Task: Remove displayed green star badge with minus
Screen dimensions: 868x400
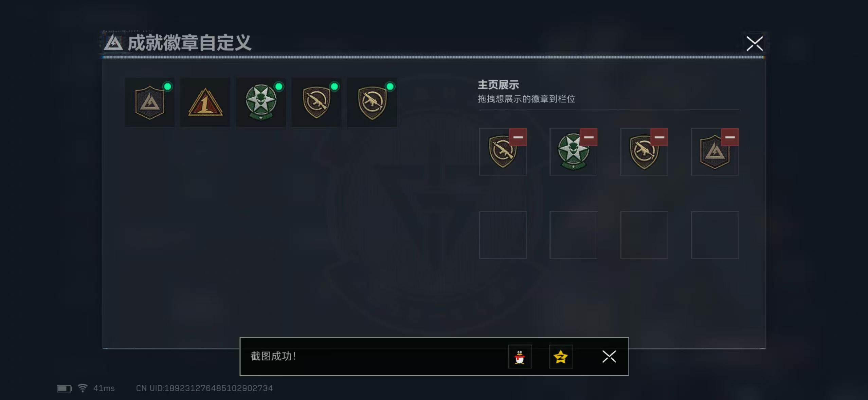Action: (x=589, y=137)
